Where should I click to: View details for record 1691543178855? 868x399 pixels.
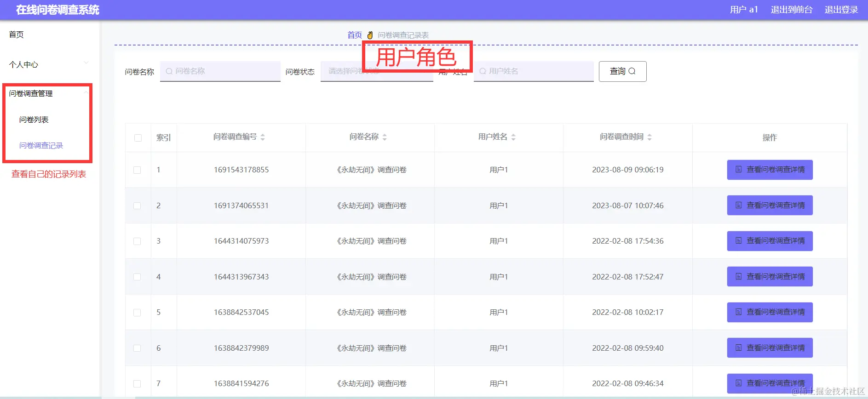[770, 170]
